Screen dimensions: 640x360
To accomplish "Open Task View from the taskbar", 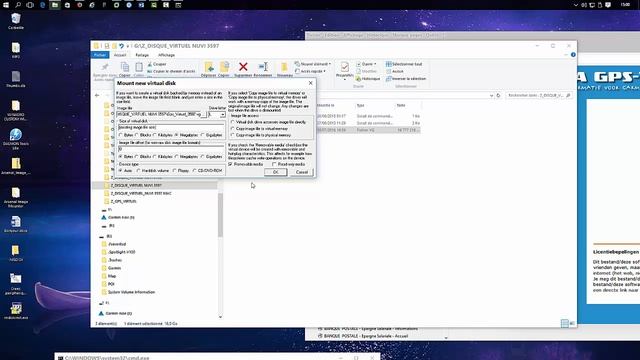I will pyautogui.click(x=30, y=5).
